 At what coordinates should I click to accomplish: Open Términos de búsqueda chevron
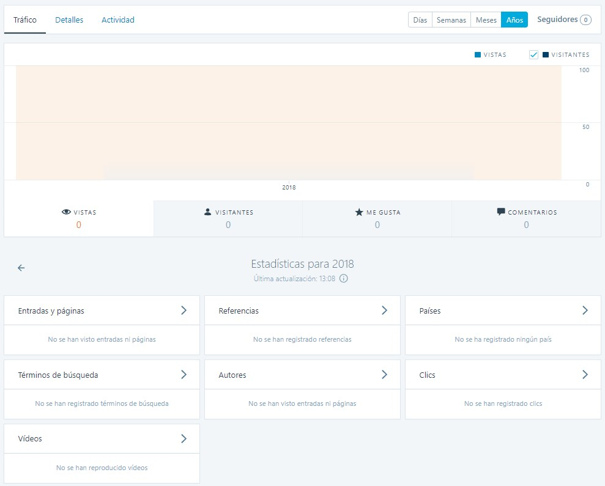click(x=184, y=375)
